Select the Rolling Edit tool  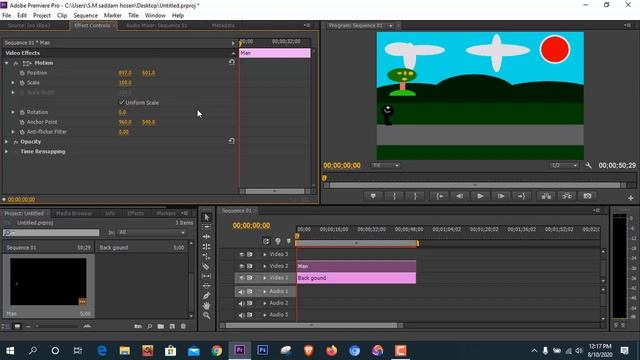point(207,247)
